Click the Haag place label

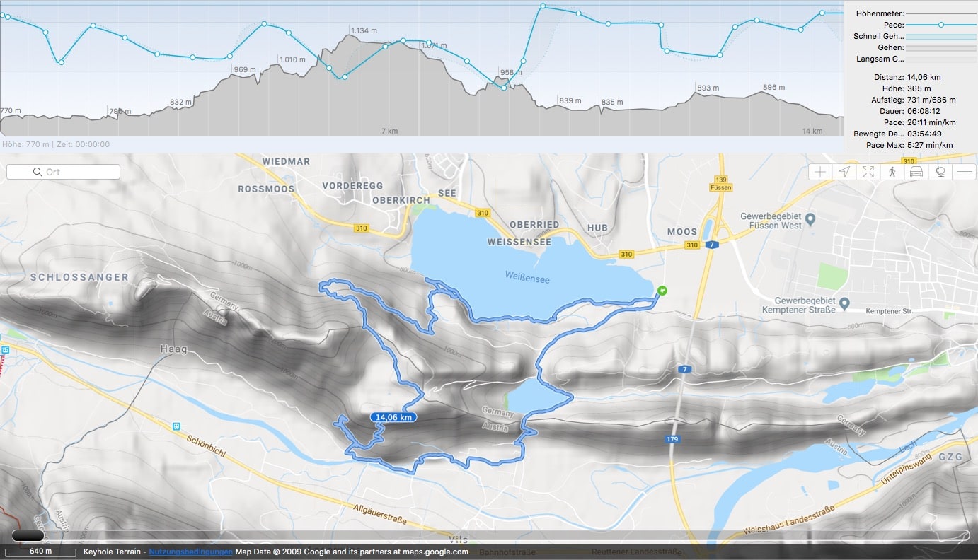pyautogui.click(x=173, y=349)
